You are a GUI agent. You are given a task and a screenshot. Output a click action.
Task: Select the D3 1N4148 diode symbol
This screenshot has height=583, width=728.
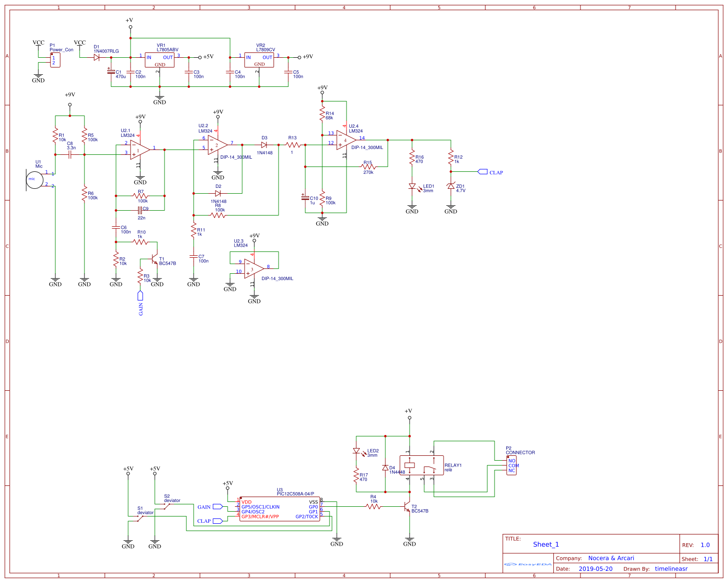(264, 144)
